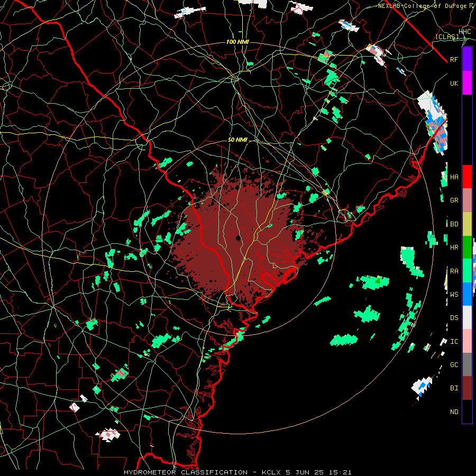Click the 'DS' legend label
The image size is (476, 476).
coord(454,318)
